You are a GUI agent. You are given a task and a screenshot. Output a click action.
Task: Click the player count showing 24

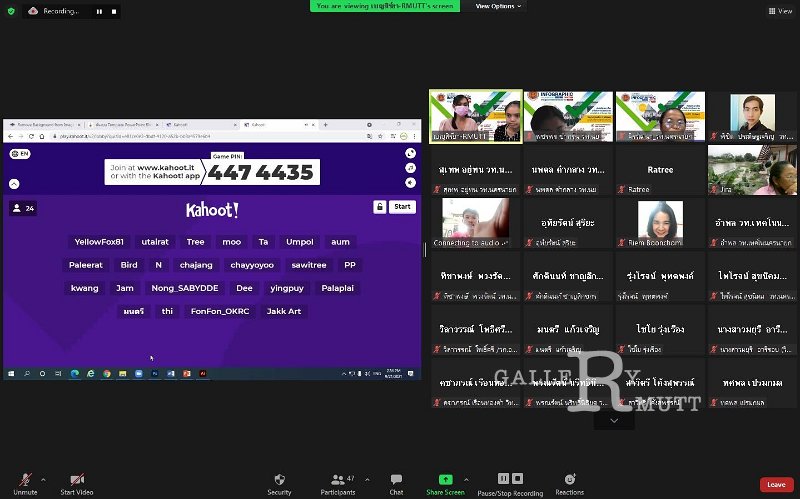(x=23, y=208)
